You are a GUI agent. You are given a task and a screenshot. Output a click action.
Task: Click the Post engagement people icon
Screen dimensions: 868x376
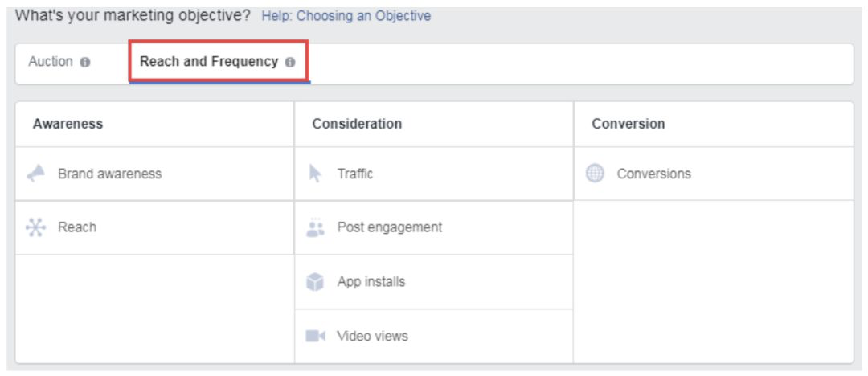click(x=315, y=227)
